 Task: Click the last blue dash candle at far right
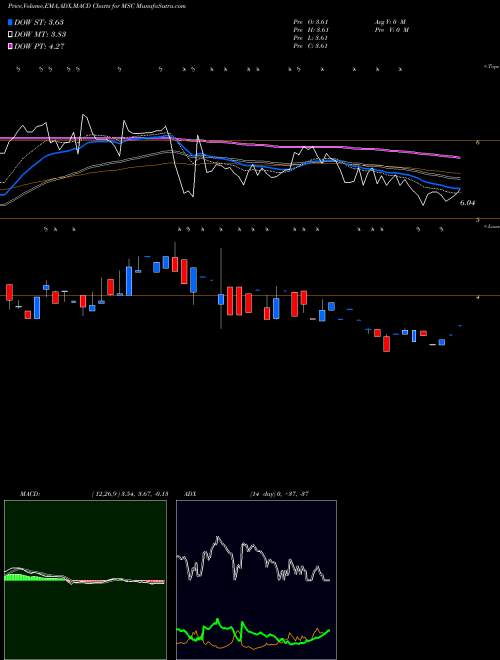coord(460,326)
